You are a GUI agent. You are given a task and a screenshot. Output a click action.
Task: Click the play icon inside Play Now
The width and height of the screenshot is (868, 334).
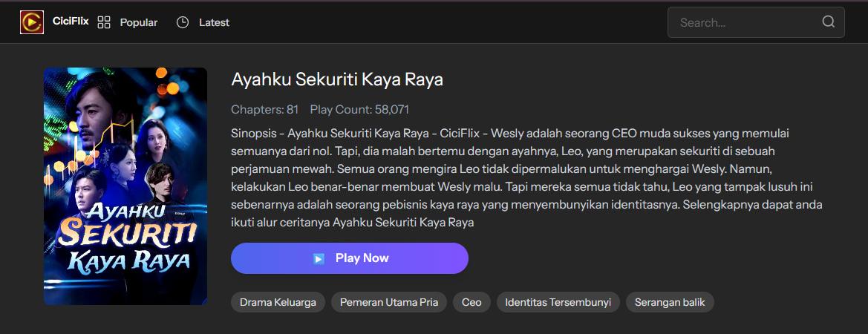(319, 258)
